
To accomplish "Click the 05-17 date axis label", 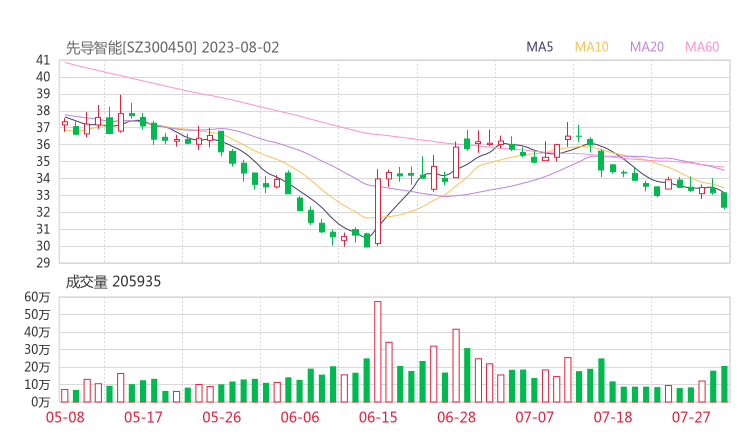I will tap(143, 417).
